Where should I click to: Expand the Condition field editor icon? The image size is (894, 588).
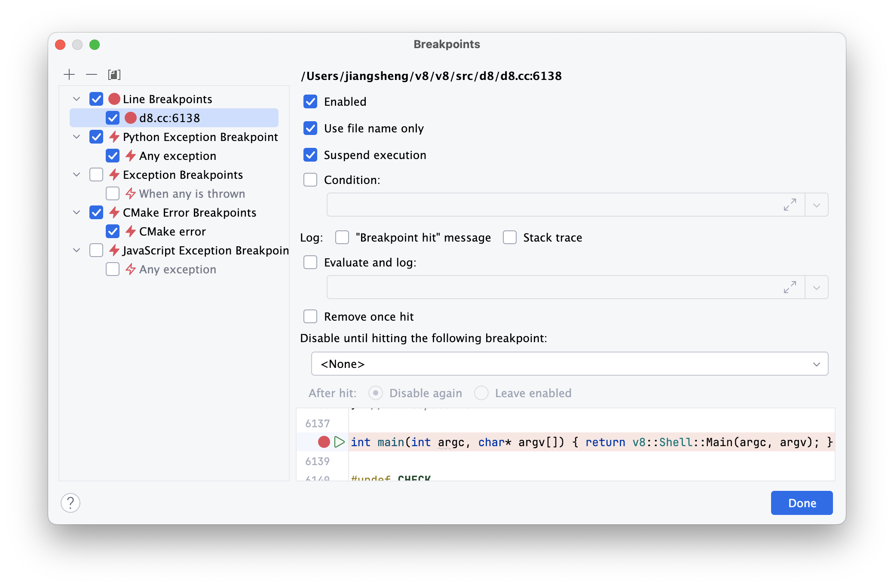pos(790,205)
